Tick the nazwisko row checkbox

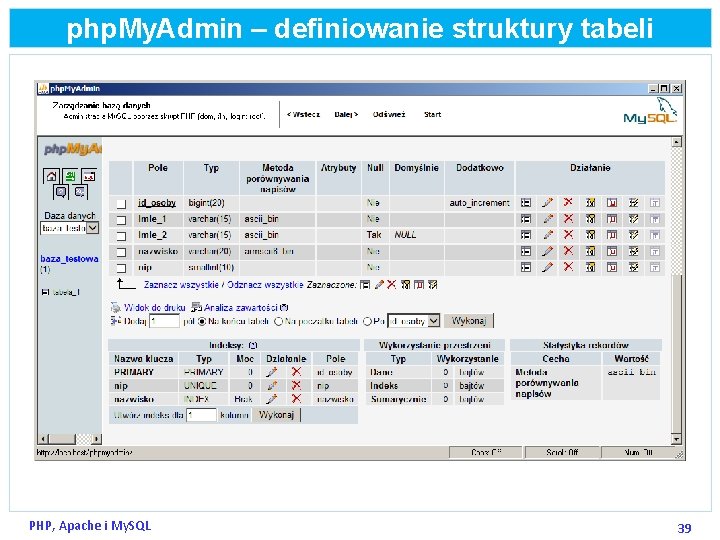coord(121,252)
